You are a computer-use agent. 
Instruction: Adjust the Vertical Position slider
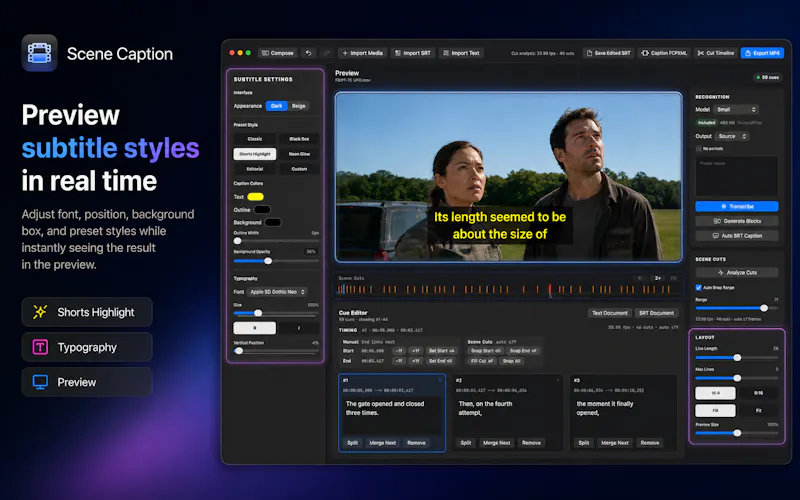click(276, 351)
